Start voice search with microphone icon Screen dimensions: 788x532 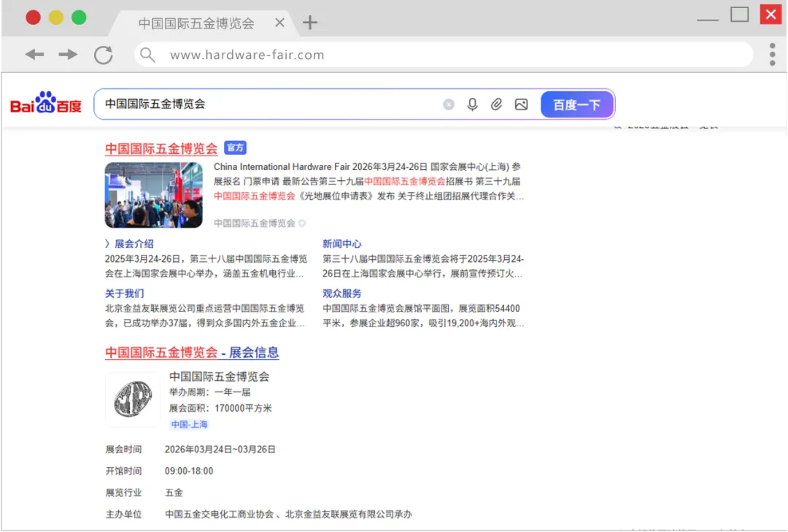[472, 104]
